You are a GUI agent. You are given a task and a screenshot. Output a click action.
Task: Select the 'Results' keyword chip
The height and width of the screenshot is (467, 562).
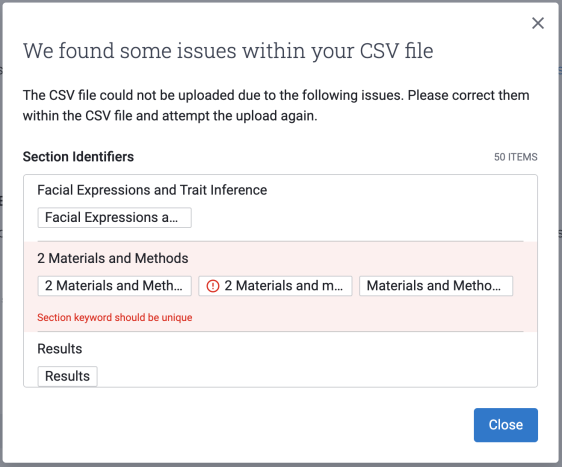tap(67, 376)
